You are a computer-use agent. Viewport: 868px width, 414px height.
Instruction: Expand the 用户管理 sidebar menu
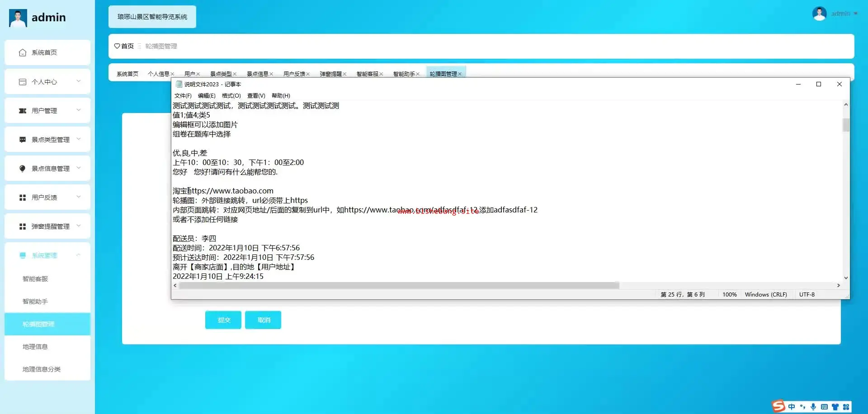[x=79, y=110]
